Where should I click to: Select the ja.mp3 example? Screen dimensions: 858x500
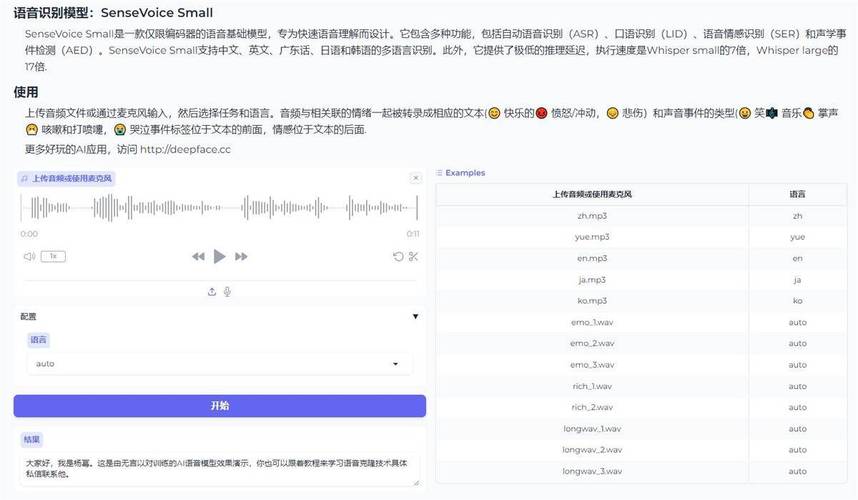[592, 280]
